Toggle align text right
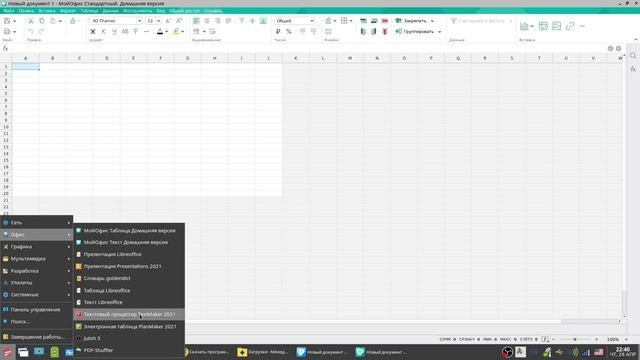640x360 pixels. [218, 21]
